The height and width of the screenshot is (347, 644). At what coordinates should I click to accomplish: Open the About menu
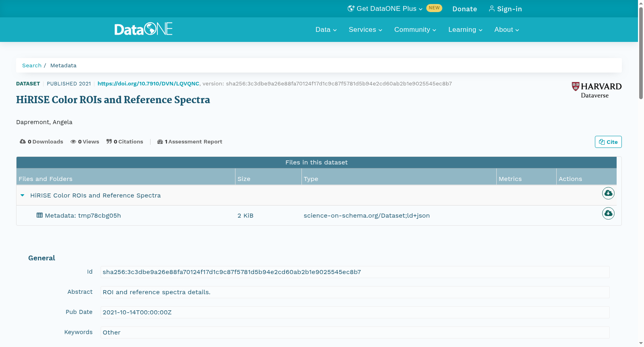click(507, 29)
